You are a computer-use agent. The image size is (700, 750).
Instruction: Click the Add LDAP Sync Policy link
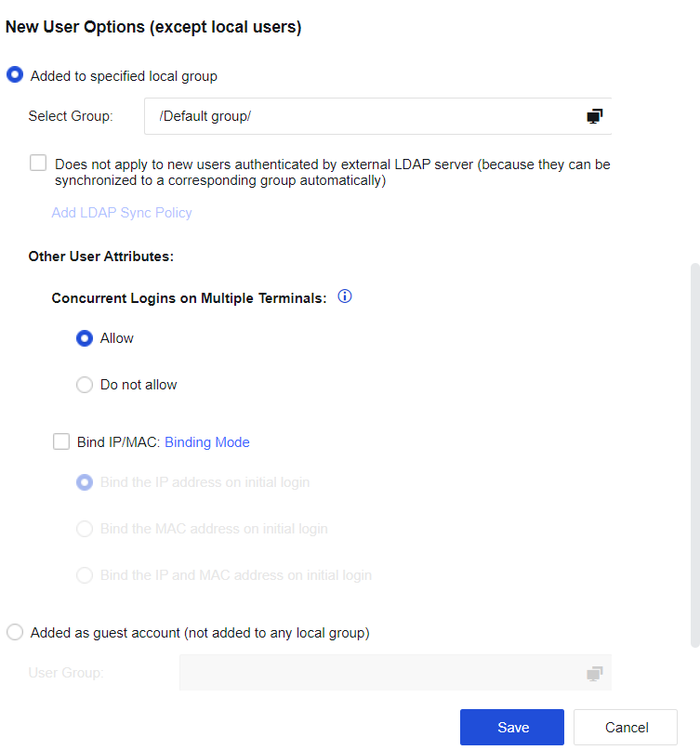(x=122, y=213)
